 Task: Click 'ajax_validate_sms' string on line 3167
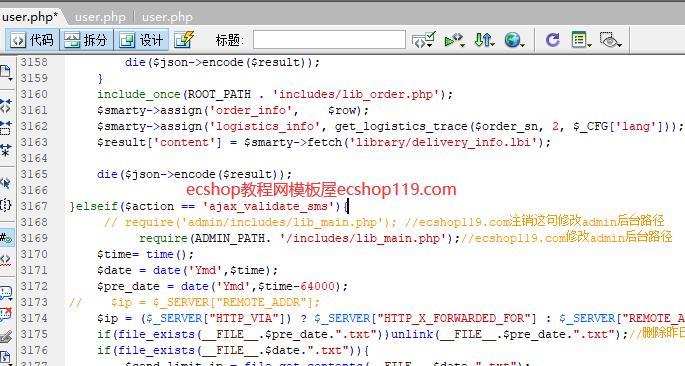pyautogui.click(x=268, y=206)
